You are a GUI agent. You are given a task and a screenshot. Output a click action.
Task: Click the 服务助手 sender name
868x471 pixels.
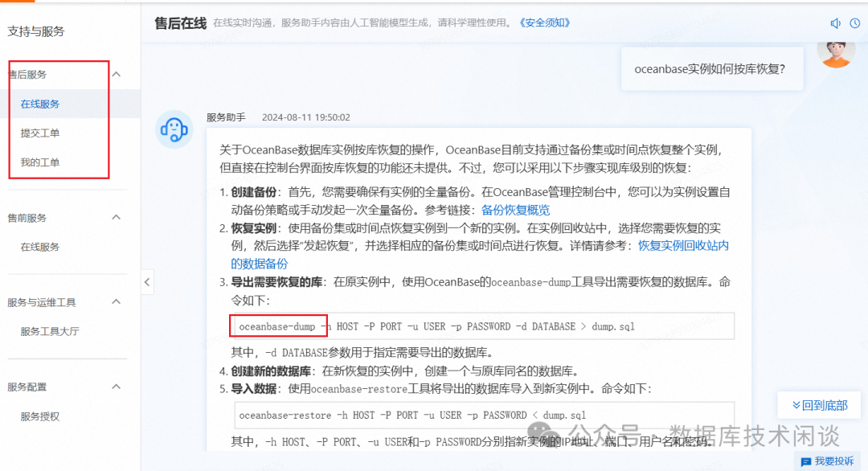coord(226,117)
